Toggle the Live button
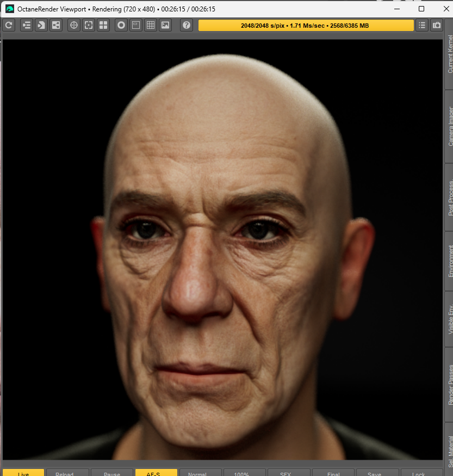 [23, 473]
